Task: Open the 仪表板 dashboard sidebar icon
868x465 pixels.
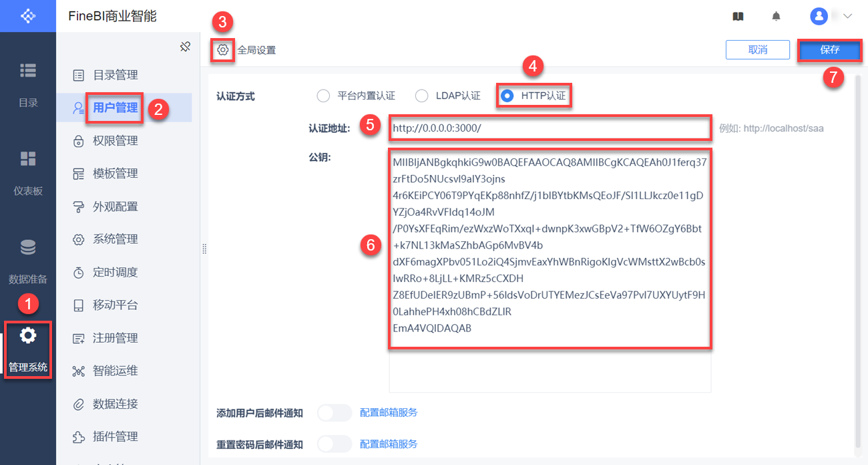Action: tap(27, 158)
